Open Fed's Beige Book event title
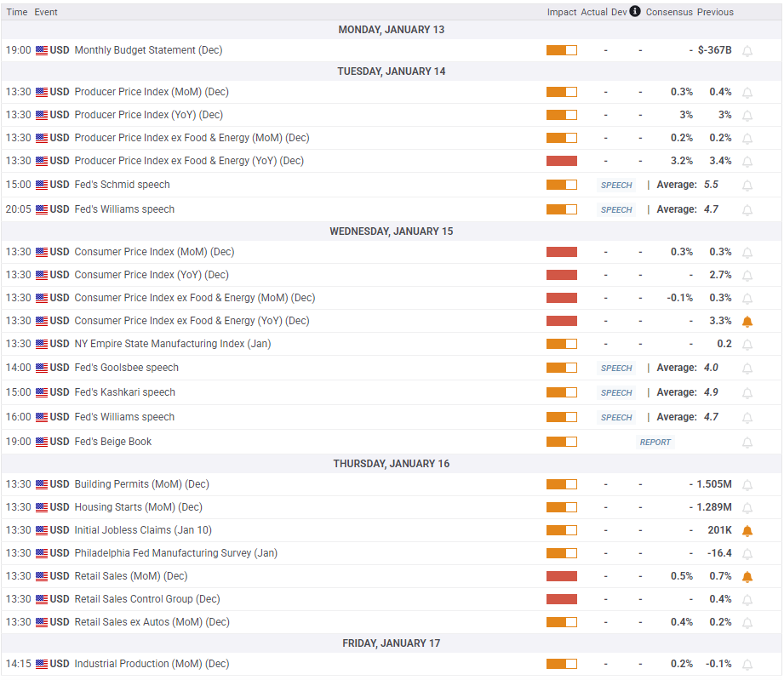This screenshot has width=784, height=680. 113,442
